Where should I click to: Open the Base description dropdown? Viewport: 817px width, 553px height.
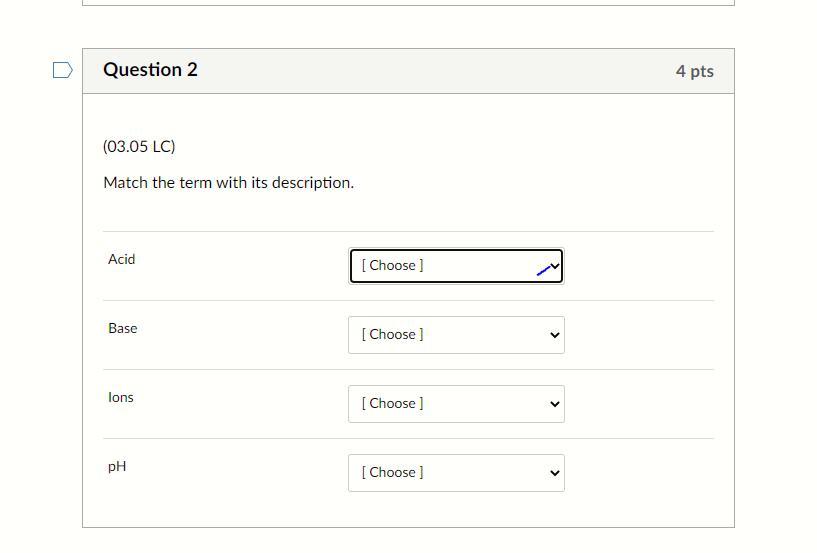pyautogui.click(x=455, y=335)
